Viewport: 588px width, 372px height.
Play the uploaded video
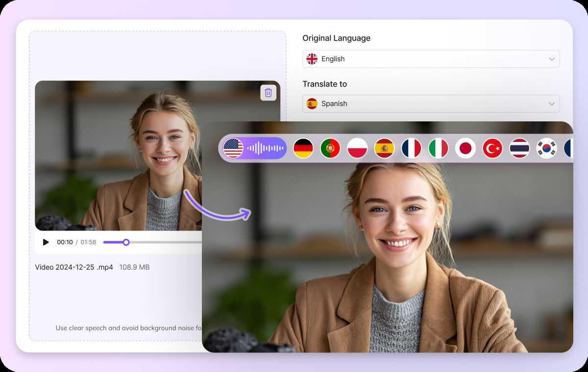(x=46, y=242)
